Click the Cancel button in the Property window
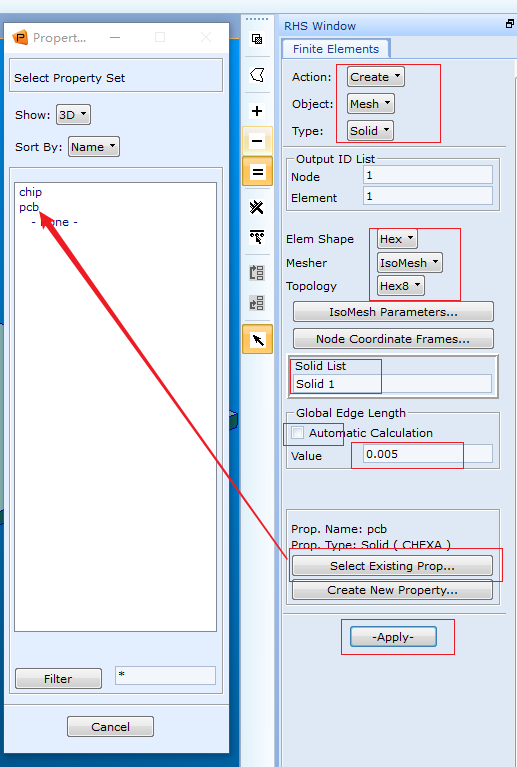The image size is (517, 767). tap(110, 727)
